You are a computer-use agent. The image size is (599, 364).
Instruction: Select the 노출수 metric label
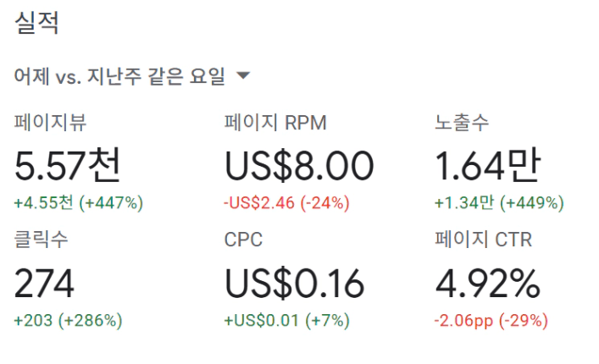point(462,123)
